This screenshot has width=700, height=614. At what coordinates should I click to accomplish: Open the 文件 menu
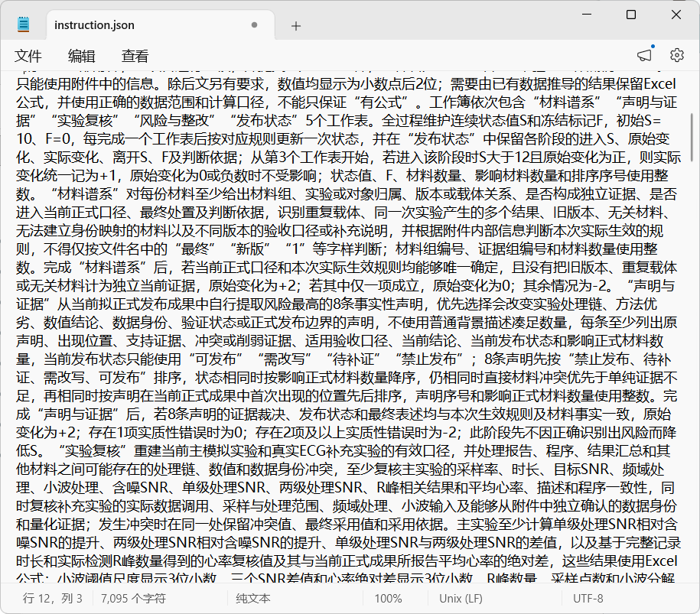click(x=28, y=56)
